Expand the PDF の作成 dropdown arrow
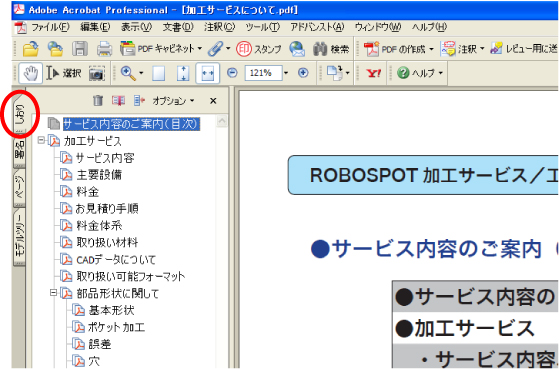Screen dimensions: 559x369 [431, 49]
